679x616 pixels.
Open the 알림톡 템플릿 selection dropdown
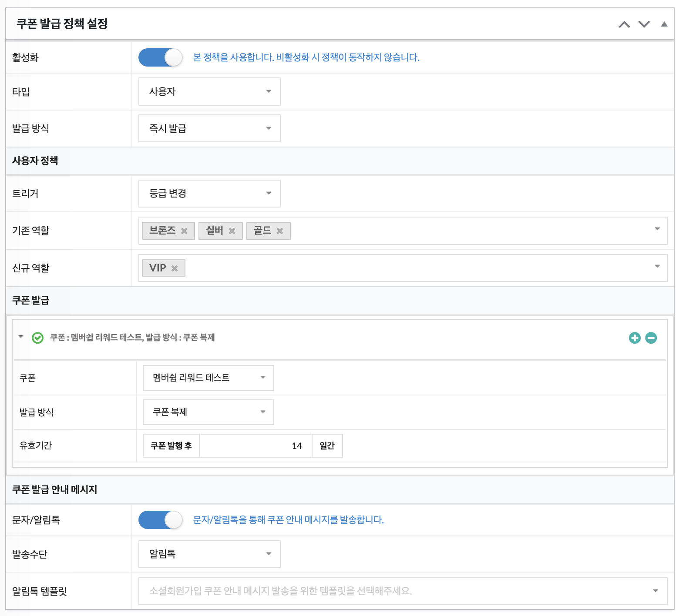click(403, 591)
